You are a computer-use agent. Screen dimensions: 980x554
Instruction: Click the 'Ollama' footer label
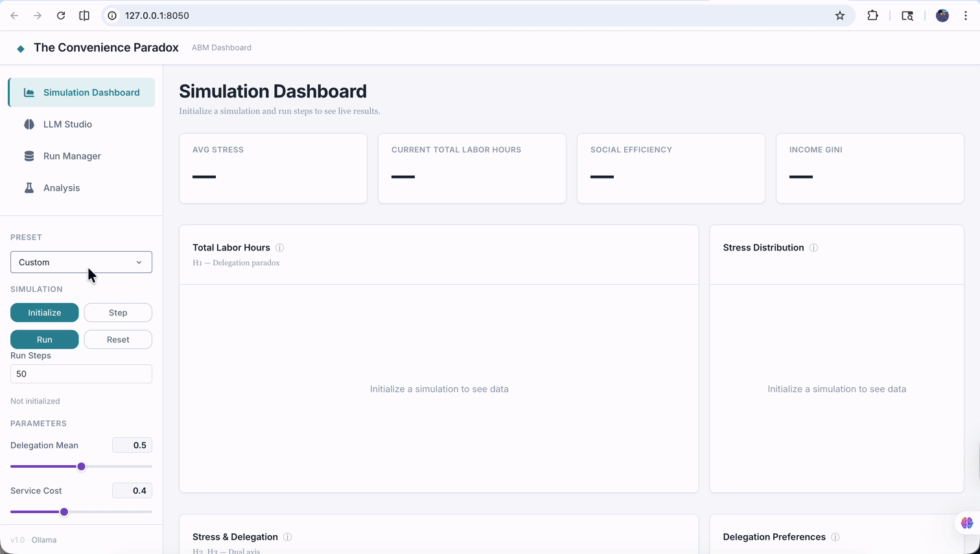[x=44, y=540]
